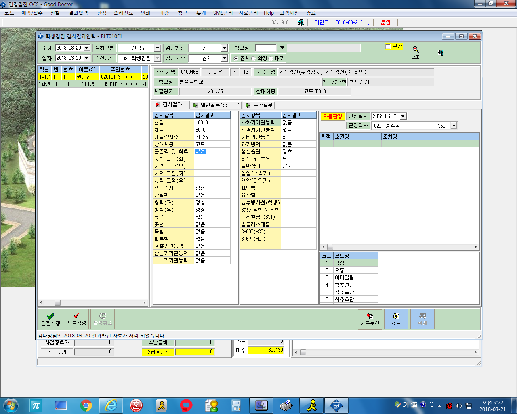Select the 대기 radio button
Viewport: 517px width, 420px height.
(x=271, y=59)
